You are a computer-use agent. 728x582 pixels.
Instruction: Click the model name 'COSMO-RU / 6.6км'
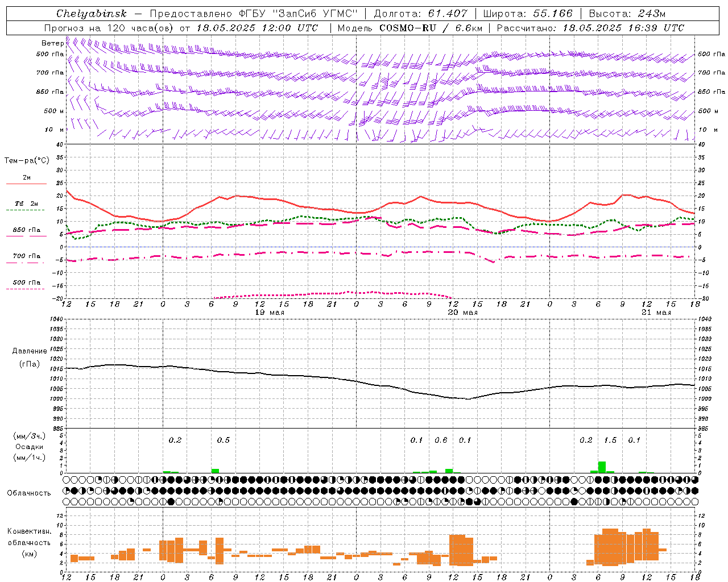[x=431, y=28]
